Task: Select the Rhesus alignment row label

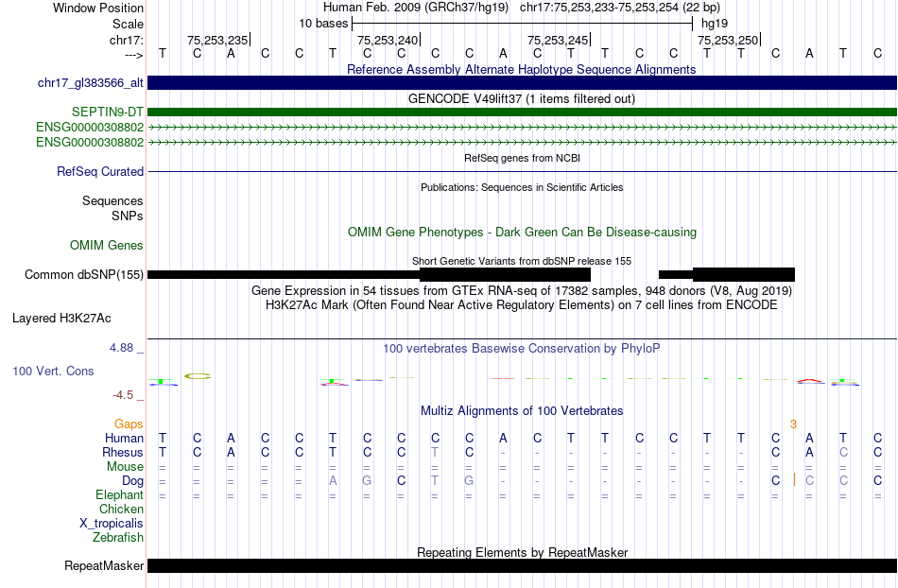Action: click(123, 453)
